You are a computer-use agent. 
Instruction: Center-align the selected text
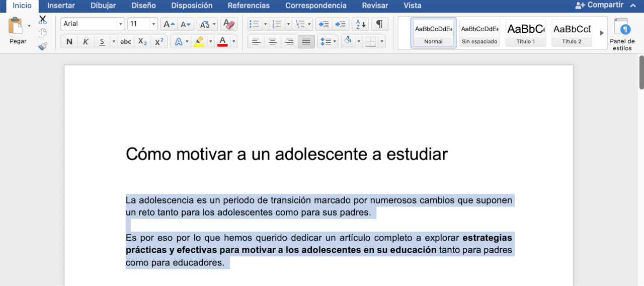[273, 42]
